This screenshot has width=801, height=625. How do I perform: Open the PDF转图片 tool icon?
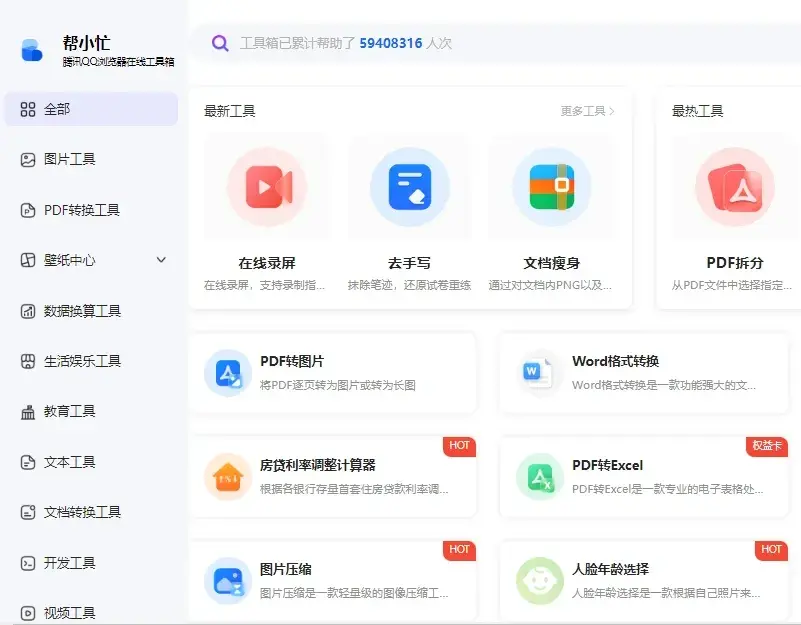tap(227, 373)
